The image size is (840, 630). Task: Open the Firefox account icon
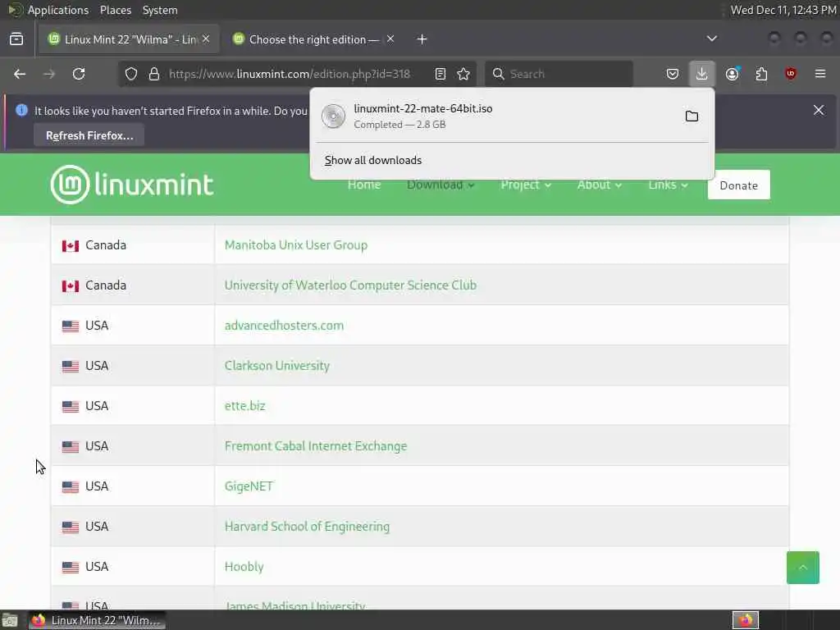[733, 74]
